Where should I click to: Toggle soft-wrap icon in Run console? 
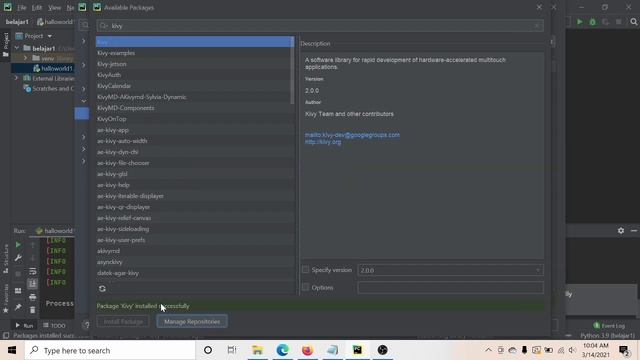tap(33, 271)
